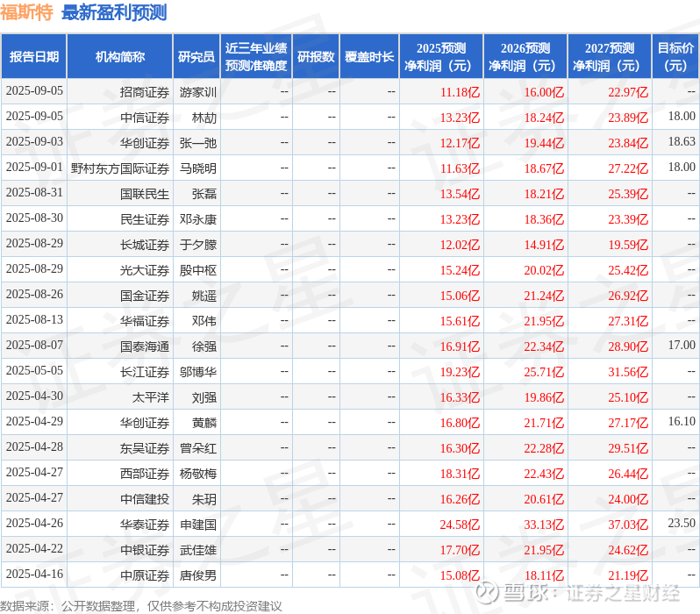Click the 研报数 column header
Viewport: 700px width, 614px height.
click(x=316, y=57)
